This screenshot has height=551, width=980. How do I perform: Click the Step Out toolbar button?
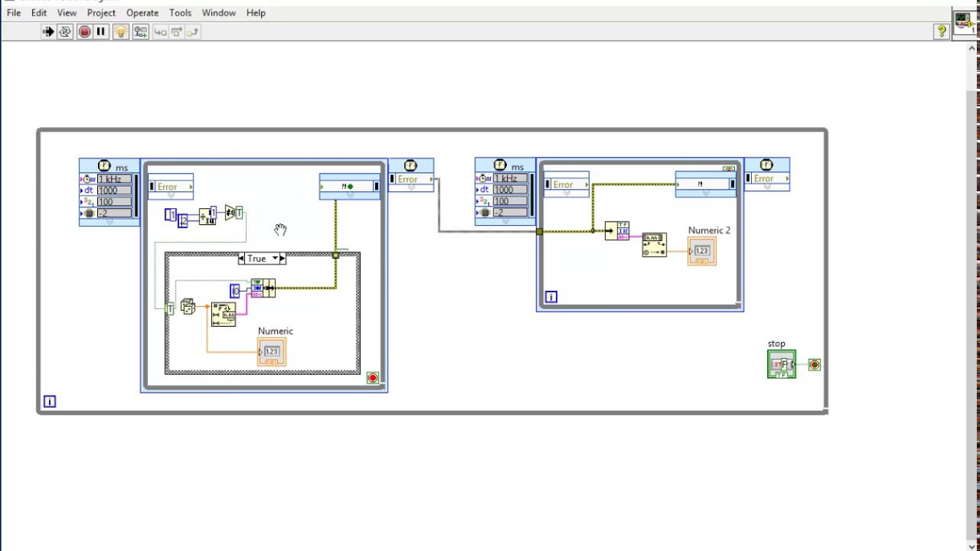point(192,31)
